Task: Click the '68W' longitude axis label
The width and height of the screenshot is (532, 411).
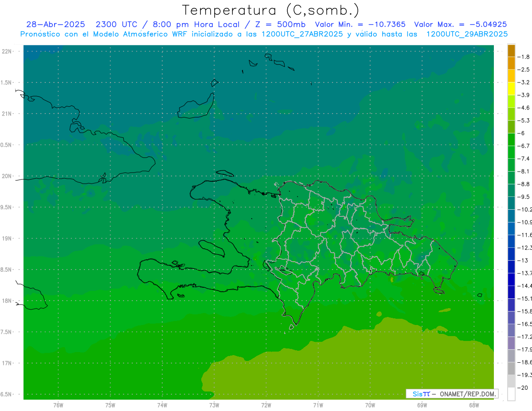Action: (474, 405)
